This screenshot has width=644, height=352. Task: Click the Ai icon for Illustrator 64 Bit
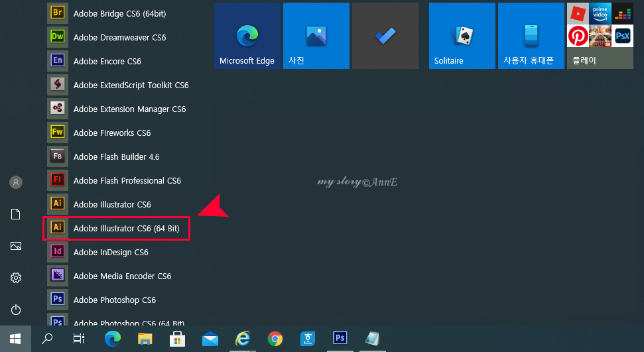(58, 227)
